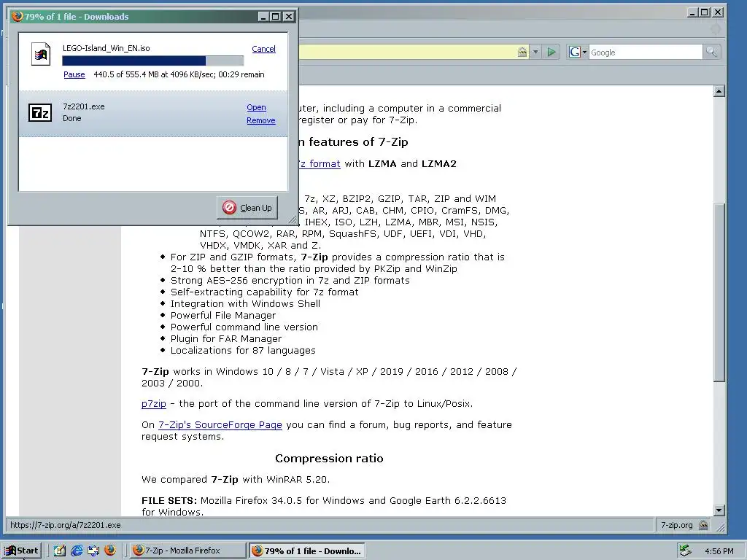Pause the LEGO-Island ISO download
This screenshot has height=560, width=747.
[x=74, y=74]
